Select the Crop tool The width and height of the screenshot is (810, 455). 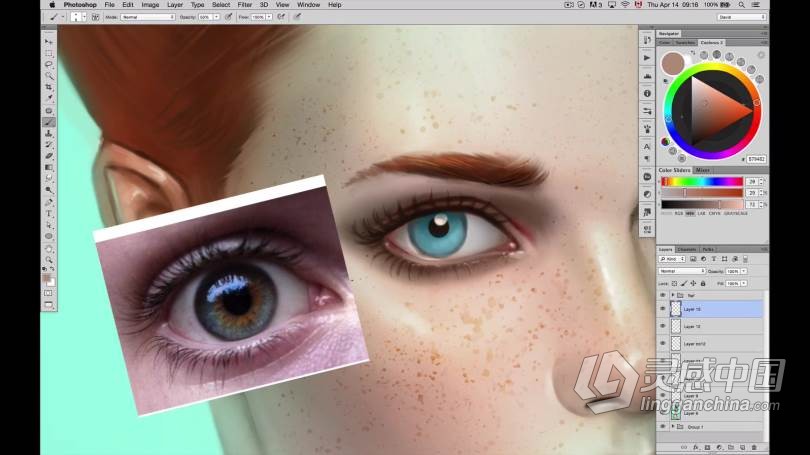pos(48,87)
